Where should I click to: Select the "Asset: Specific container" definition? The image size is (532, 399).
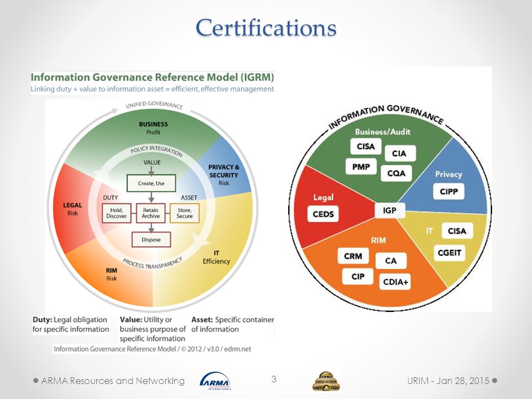click(x=233, y=324)
